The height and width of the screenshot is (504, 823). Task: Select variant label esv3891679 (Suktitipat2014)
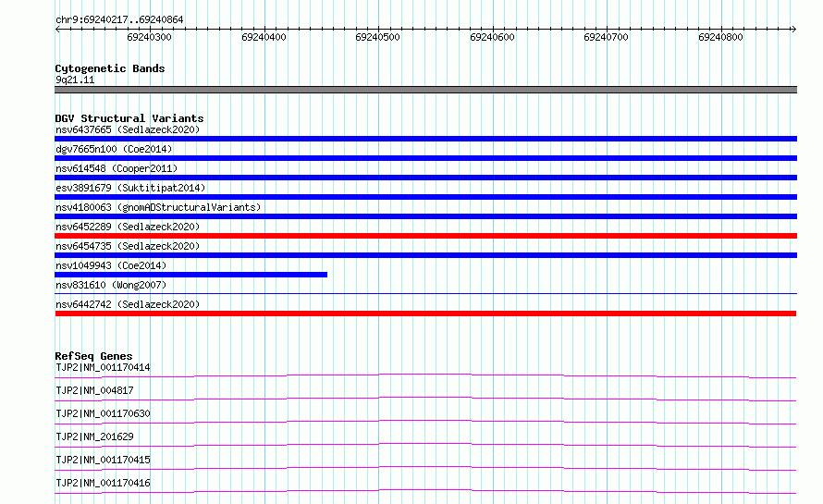click(130, 188)
